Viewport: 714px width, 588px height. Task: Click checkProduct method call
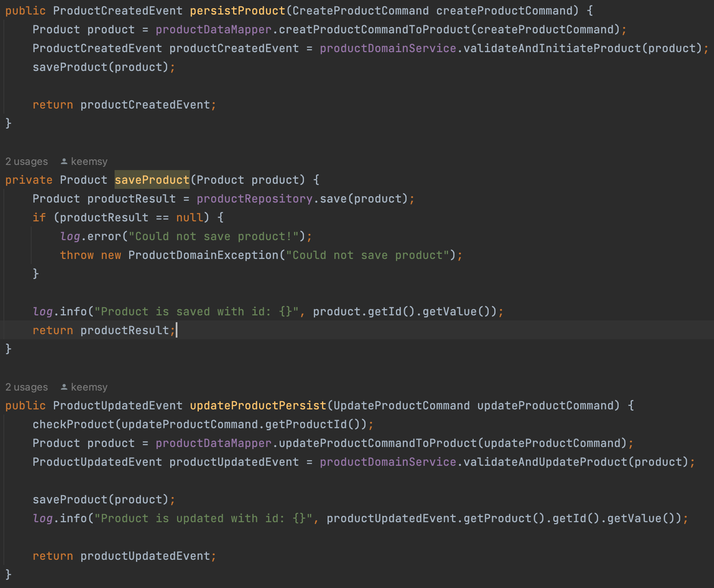click(x=74, y=424)
